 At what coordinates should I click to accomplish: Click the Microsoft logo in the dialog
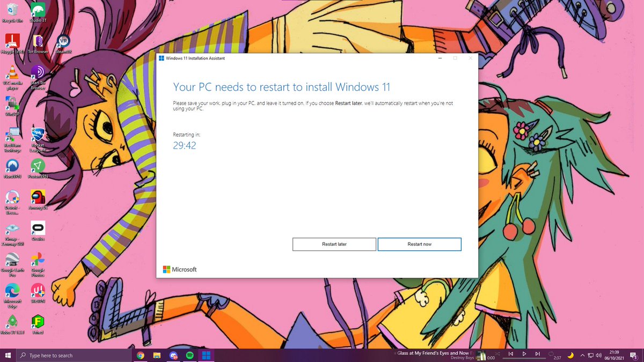tap(180, 269)
